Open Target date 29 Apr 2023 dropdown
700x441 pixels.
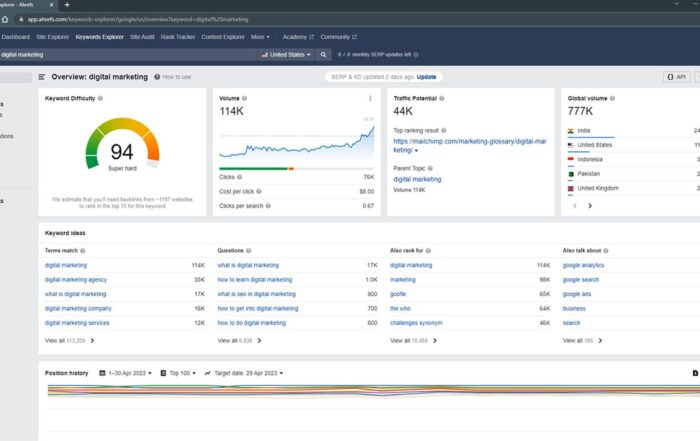[x=244, y=373]
